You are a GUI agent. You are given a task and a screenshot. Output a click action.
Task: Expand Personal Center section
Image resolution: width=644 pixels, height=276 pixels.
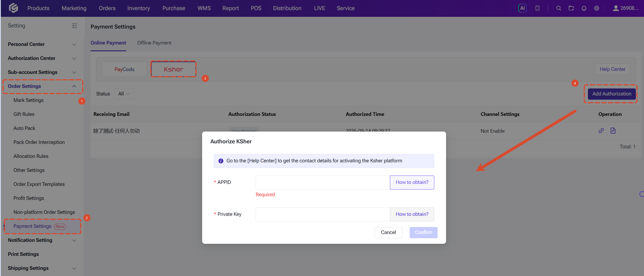pyautogui.click(x=42, y=44)
